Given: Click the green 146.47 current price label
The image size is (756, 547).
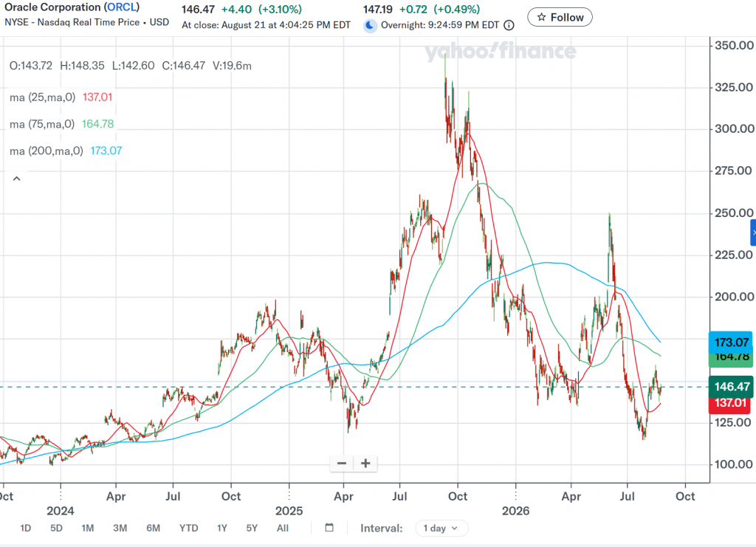Looking at the screenshot, I should click(731, 386).
